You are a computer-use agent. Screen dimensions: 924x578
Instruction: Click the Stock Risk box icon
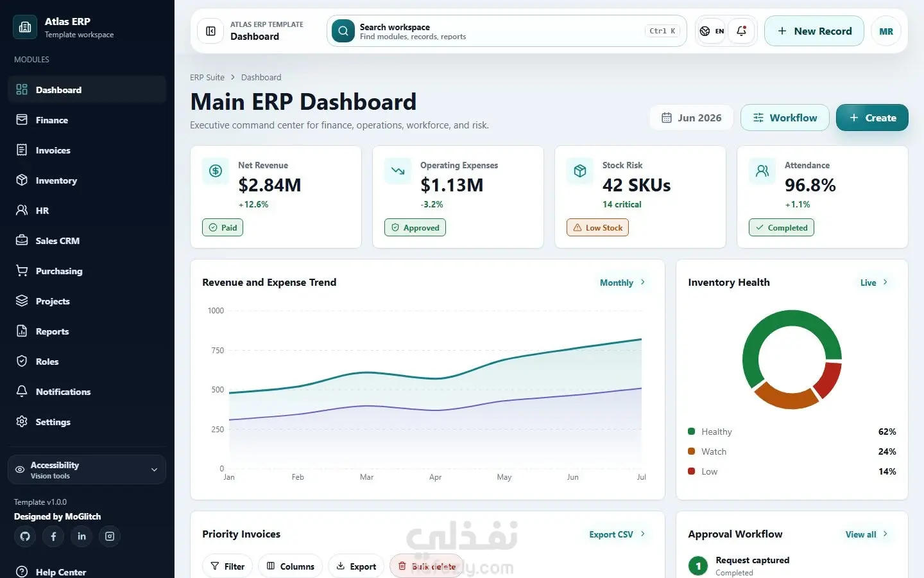coord(580,171)
